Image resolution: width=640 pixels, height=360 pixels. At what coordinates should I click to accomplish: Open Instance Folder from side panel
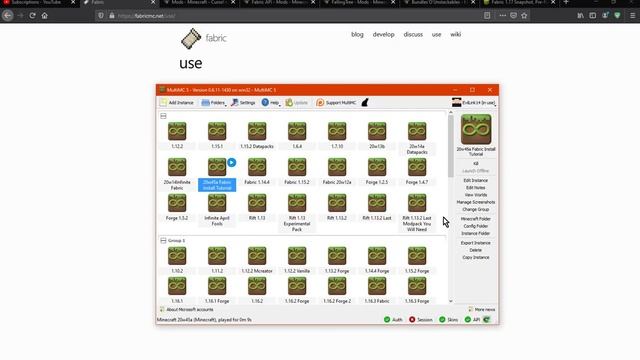pyautogui.click(x=476, y=233)
